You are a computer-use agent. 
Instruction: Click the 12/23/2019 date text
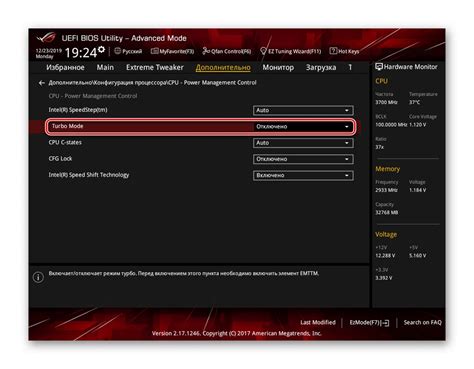coord(49,51)
